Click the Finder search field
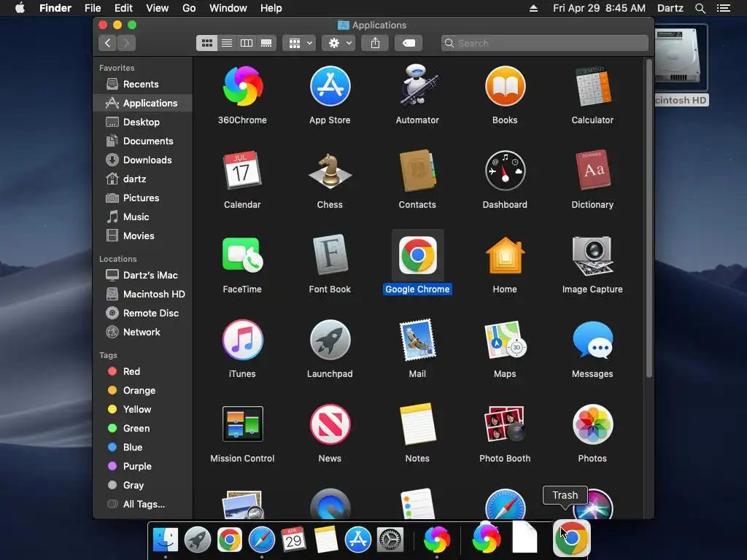 (544, 43)
